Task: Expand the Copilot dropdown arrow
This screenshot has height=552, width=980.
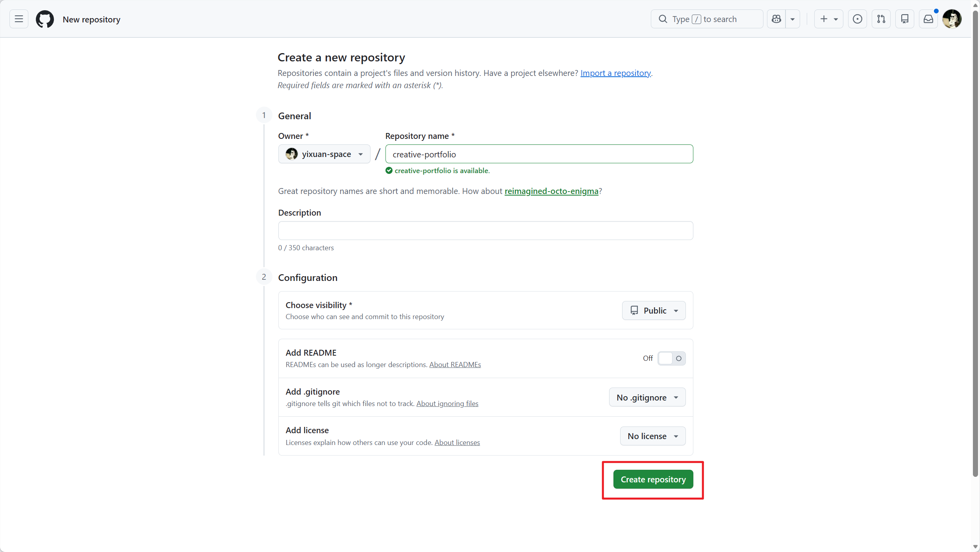Action: point(793,19)
